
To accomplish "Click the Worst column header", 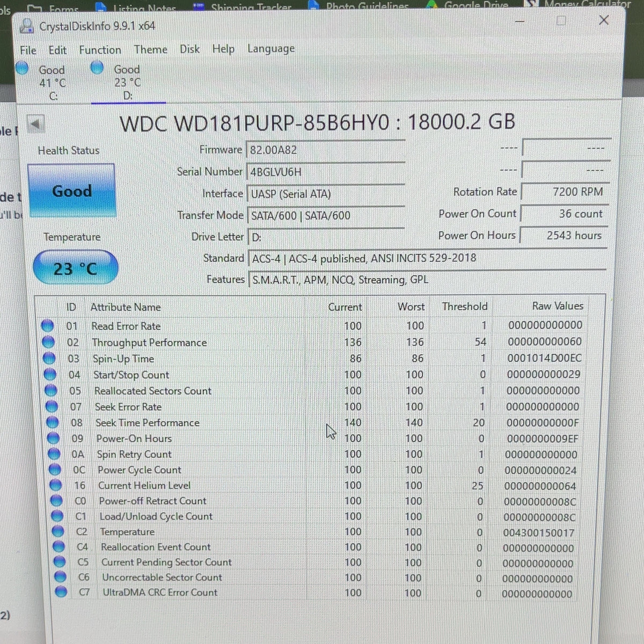I will coord(411,306).
